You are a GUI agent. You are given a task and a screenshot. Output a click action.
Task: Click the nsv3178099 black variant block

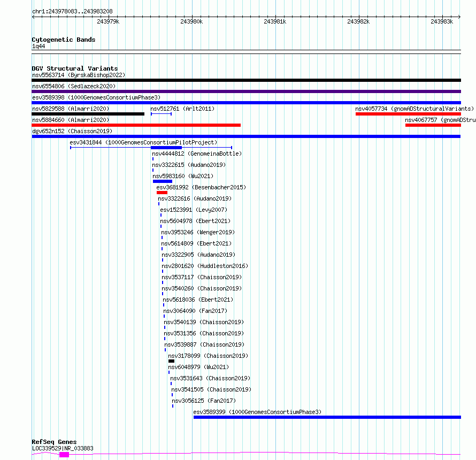tap(171, 361)
